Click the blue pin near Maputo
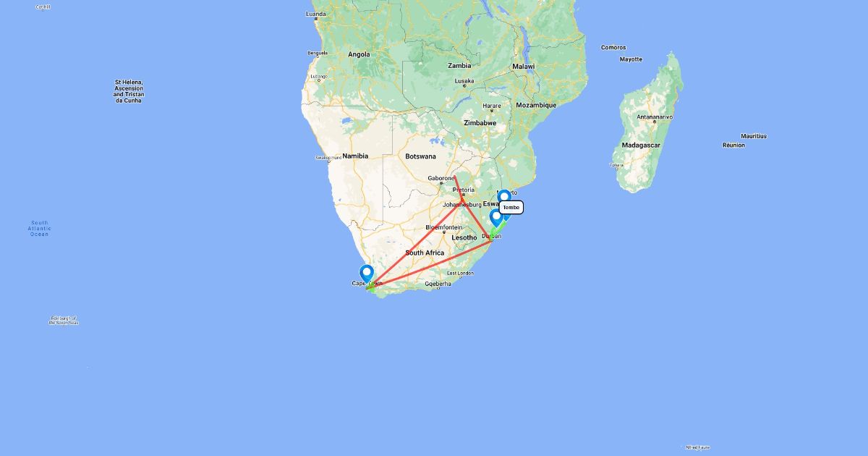Screen dimensions: 868x456 tap(504, 198)
